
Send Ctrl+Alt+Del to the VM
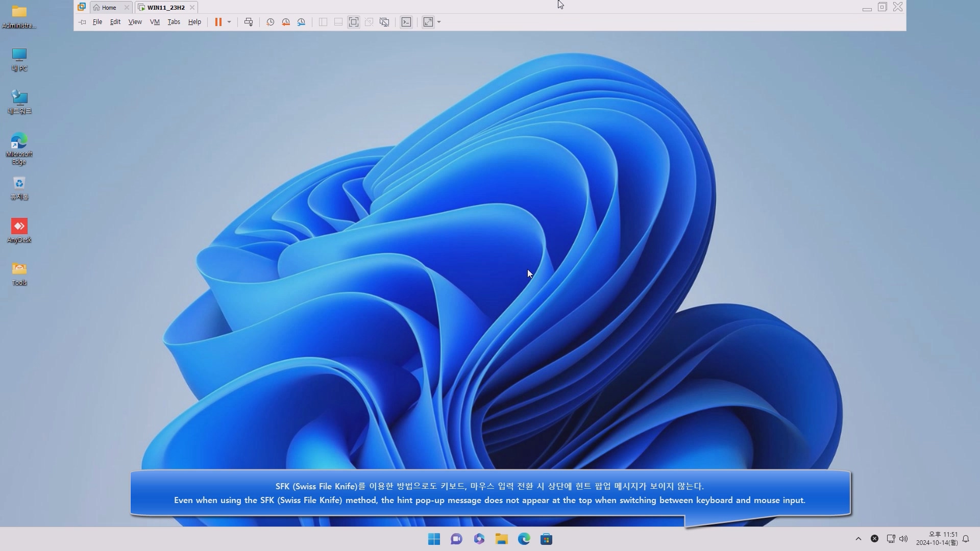tap(249, 22)
